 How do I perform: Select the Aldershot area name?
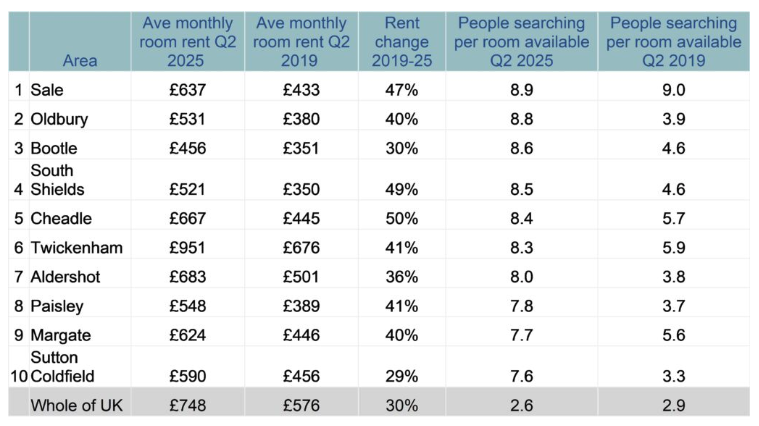coord(65,276)
